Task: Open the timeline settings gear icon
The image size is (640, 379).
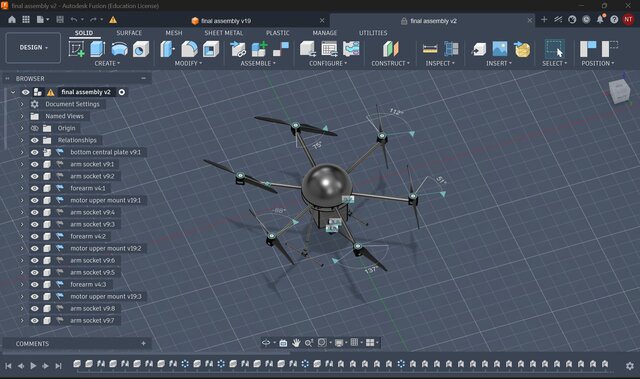Action: [x=630, y=366]
